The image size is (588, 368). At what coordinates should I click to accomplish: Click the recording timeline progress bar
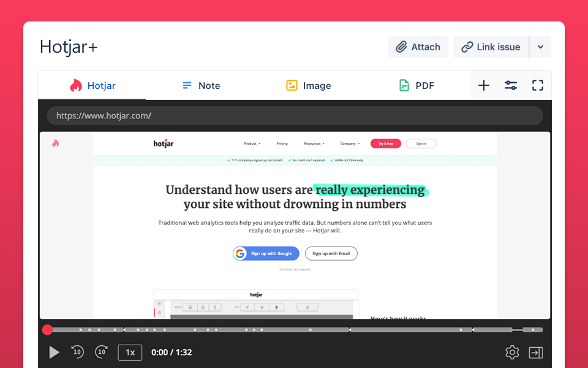coord(295,330)
